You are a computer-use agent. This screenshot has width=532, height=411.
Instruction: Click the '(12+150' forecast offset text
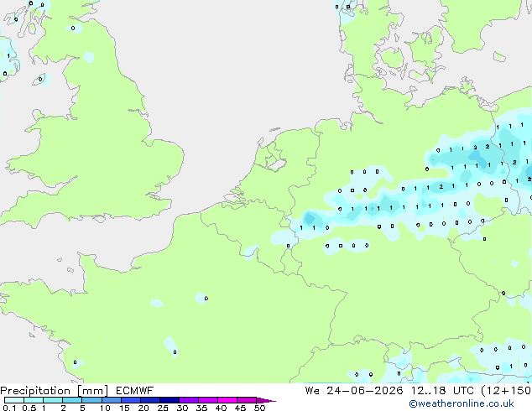tap(506, 391)
